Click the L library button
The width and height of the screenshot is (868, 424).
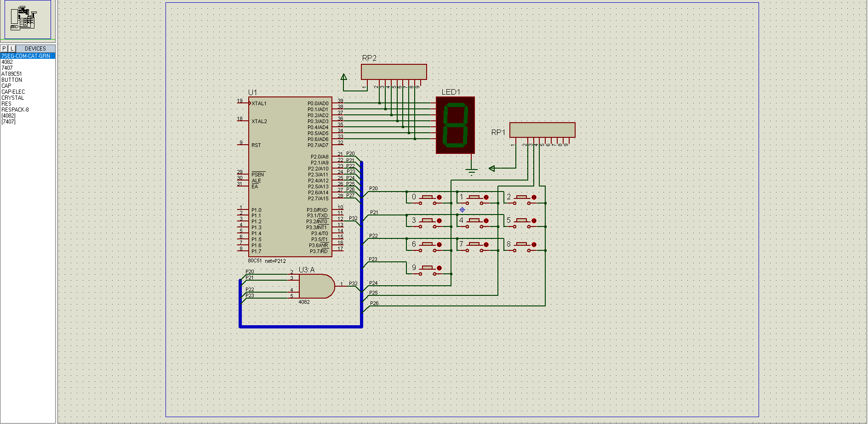(x=12, y=48)
